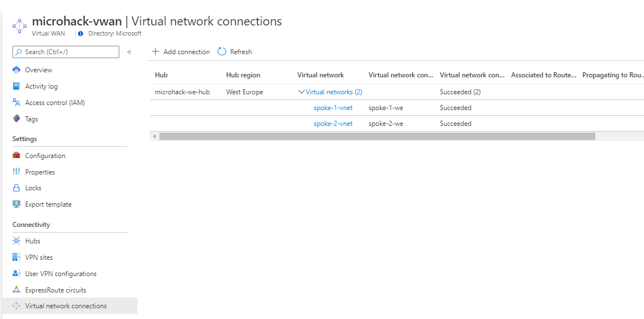Screen dimensions: 644x319
Task: Click the Directory: Microsoft text
Action: click(115, 34)
